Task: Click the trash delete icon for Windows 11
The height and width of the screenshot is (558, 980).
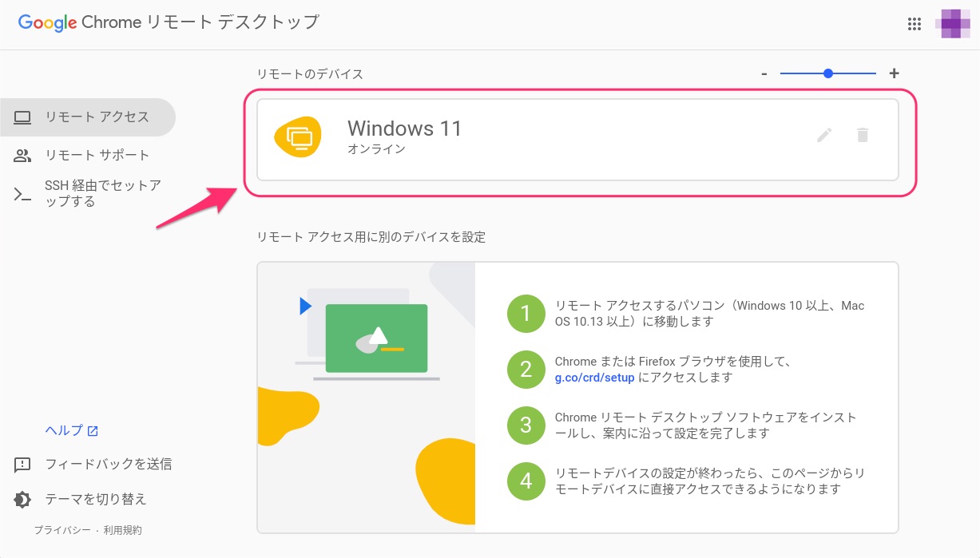Action: (862, 135)
